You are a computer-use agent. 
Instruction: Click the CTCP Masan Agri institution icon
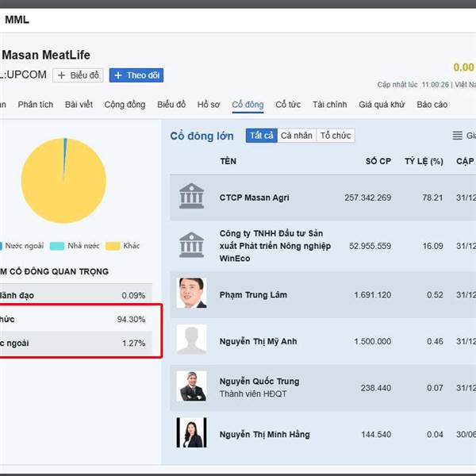[x=191, y=196]
